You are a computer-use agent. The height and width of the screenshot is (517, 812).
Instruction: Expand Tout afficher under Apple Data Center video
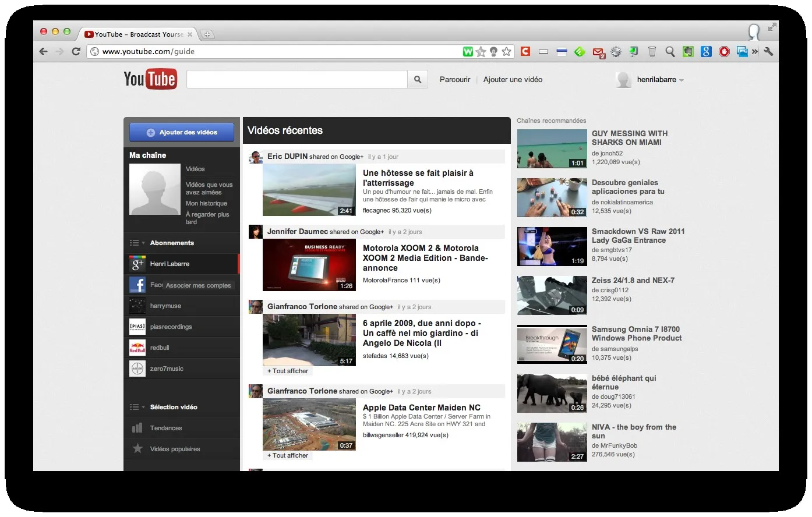click(288, 455)
